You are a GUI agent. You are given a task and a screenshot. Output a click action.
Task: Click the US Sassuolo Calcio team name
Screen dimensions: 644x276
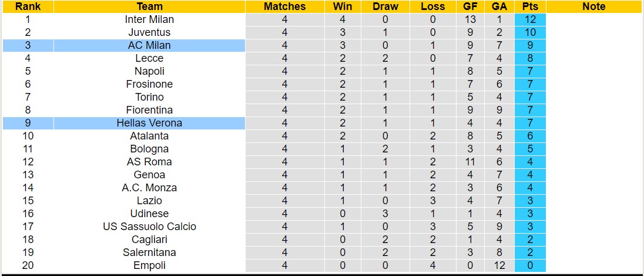[x=149, y=227]
